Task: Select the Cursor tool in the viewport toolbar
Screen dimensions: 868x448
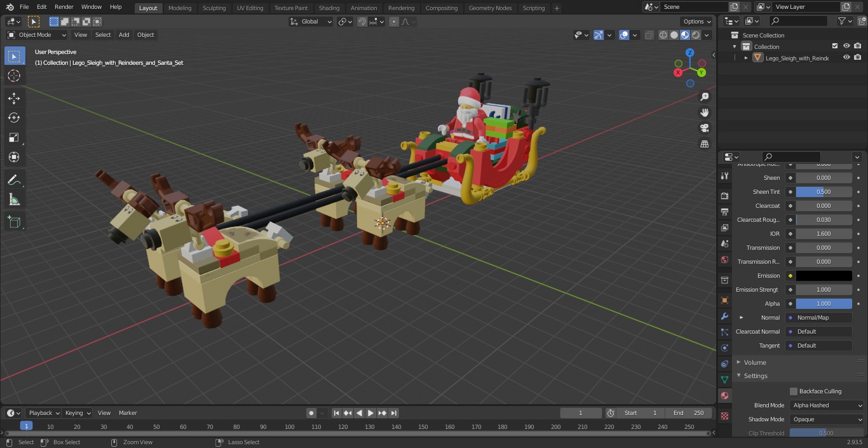Action: (x=14, y=76)
